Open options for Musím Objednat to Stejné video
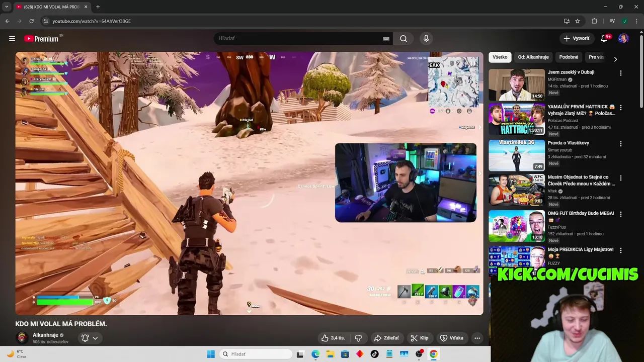This screenshot has height=362, width=644. click(620, 178)
